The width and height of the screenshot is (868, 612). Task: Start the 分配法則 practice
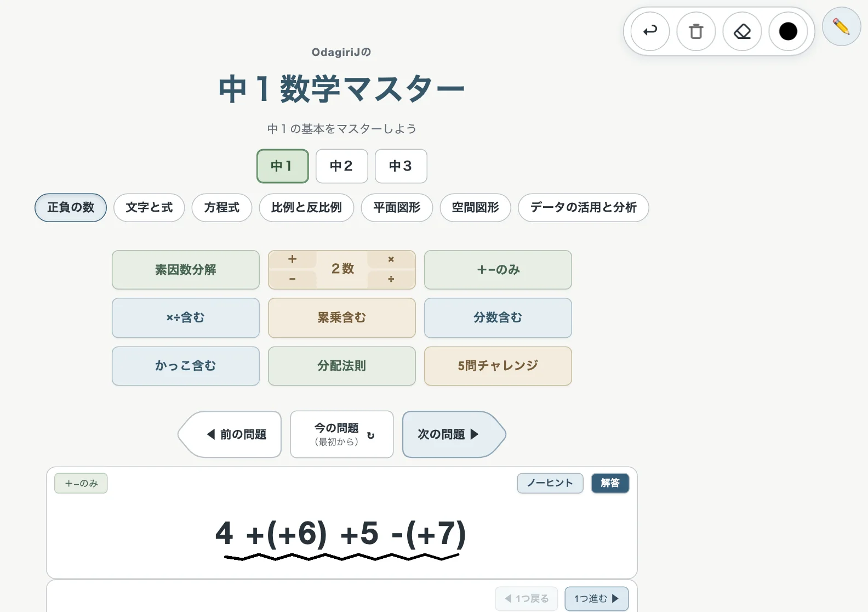click(x=342, y=366)
